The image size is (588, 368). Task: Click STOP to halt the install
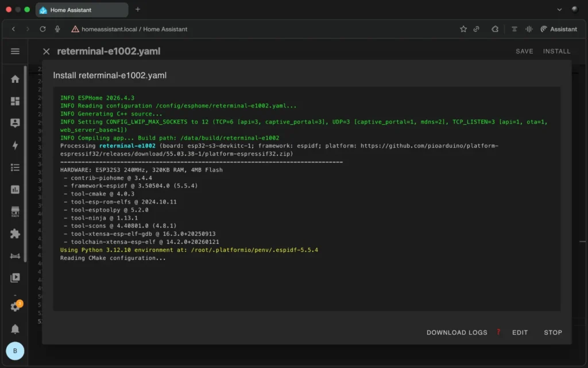(553, 332)
